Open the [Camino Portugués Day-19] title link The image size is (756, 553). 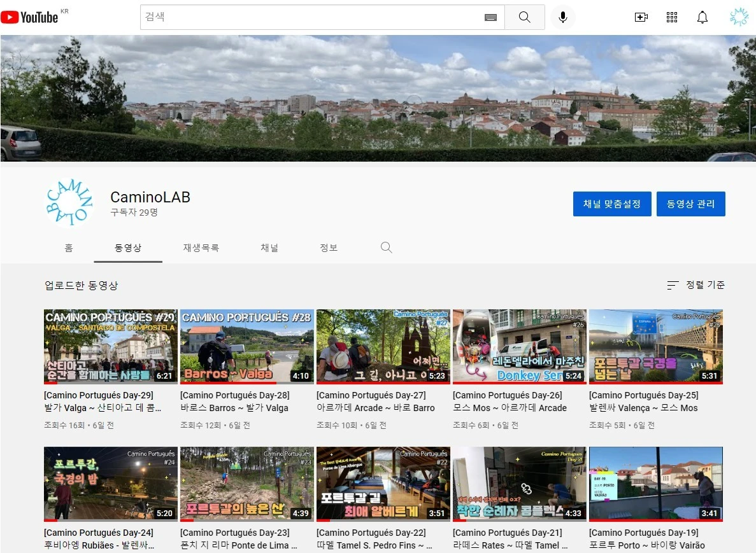pos(647,539)
